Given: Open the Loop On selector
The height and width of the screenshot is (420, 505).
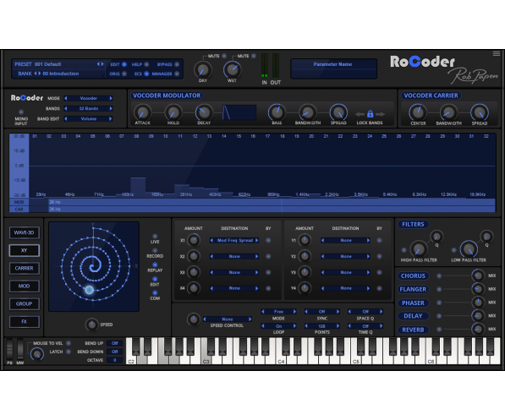Looking at the screenshot, I should pyautogui.click(x=278, y=326).
